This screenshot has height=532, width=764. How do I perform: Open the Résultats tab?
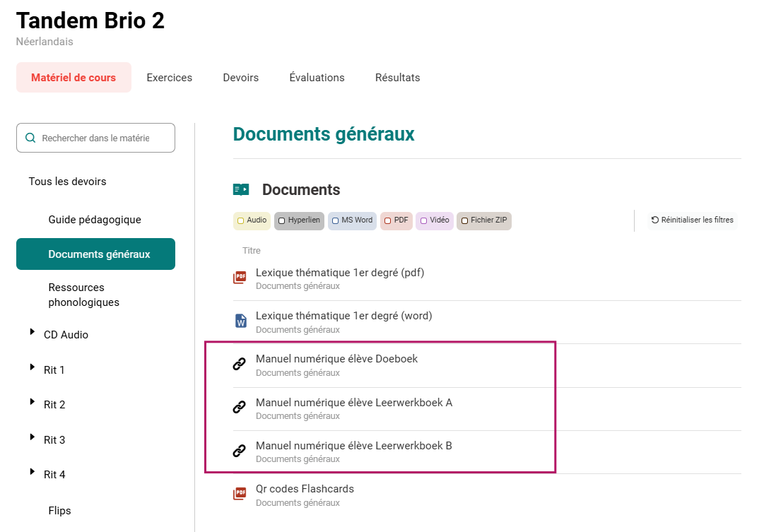click(x=398, y=78)
